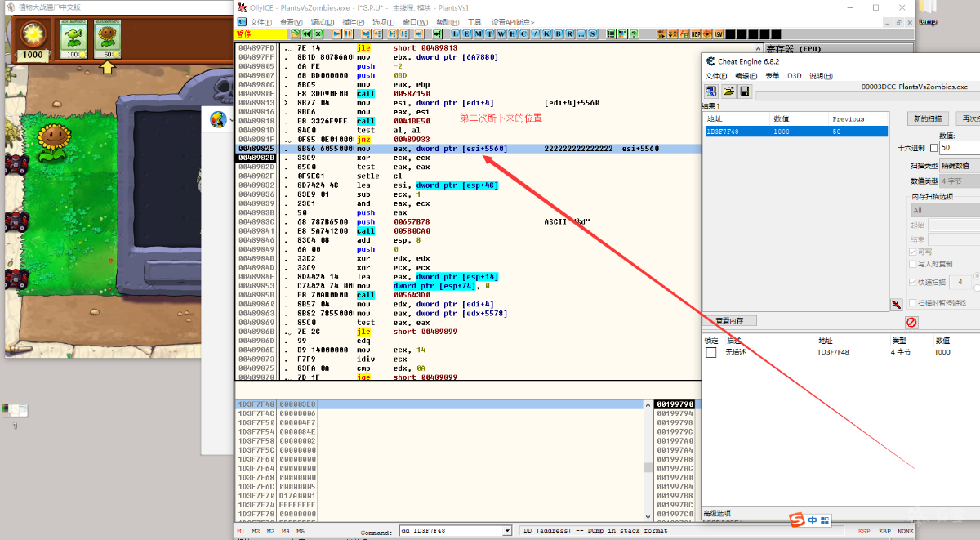Open 调试(D) menu in OllyICE
Viewport: 980px width, 540px height.
(x=323, y=22)
